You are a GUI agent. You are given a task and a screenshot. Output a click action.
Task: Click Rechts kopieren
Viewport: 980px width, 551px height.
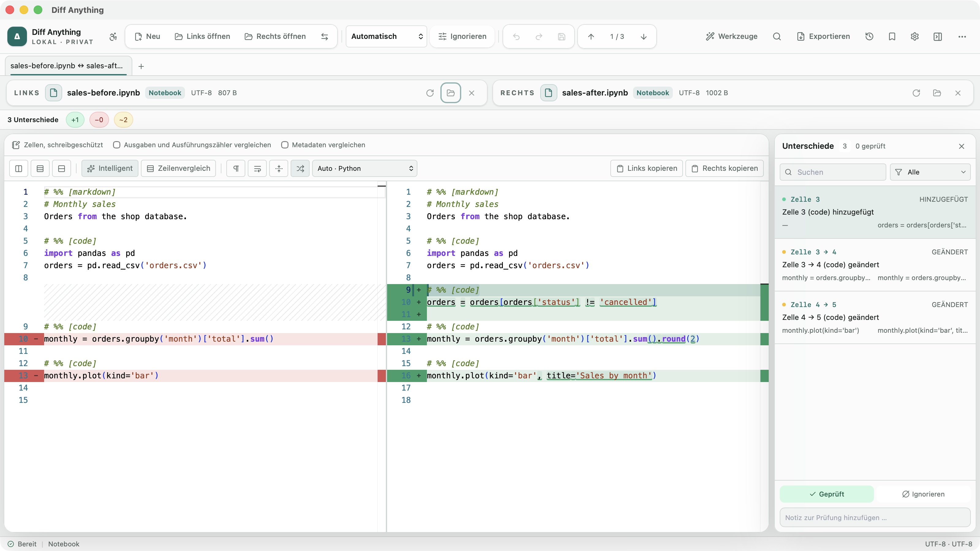(725, 168)
